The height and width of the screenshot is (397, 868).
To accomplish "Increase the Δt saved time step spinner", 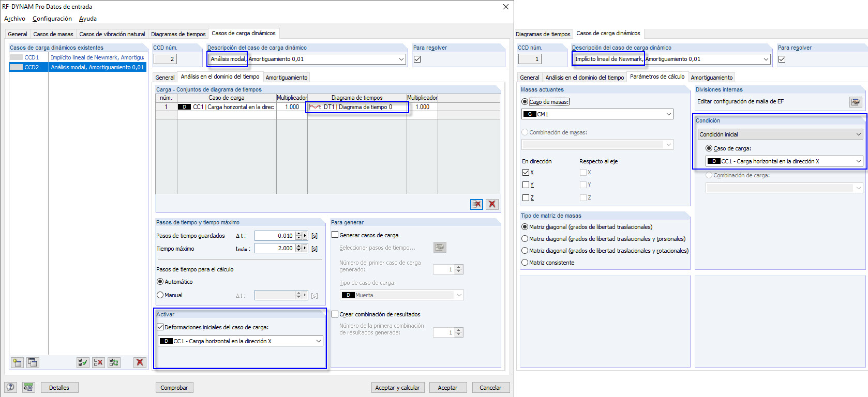I will click(x=298, y=234).
